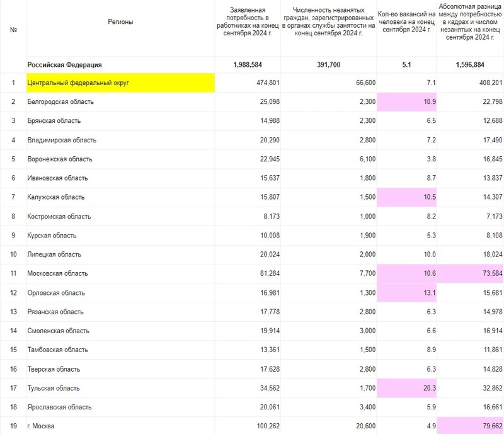Click the "№" header cell
504x434 pixels.
[x=13, y=29]
